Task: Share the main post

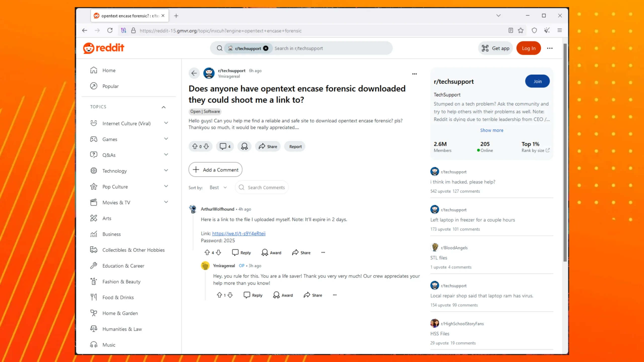Action: [268, 146]
